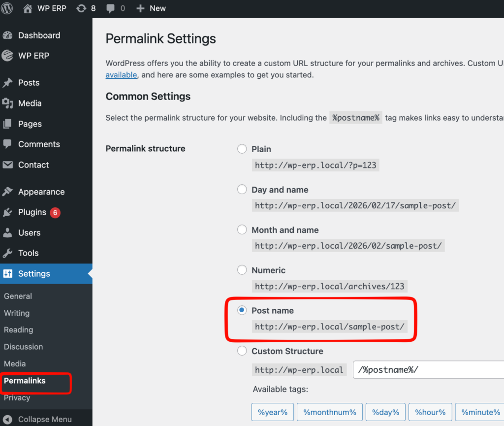Image resolution: width=504 pixels, height=426 pixels.
Task: Click the Dashboard gauge icon
Action: click(x=7, y=35)
